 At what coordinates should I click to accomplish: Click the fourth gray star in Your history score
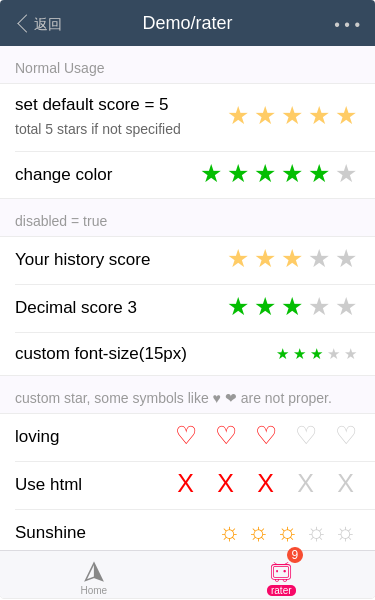319,259
